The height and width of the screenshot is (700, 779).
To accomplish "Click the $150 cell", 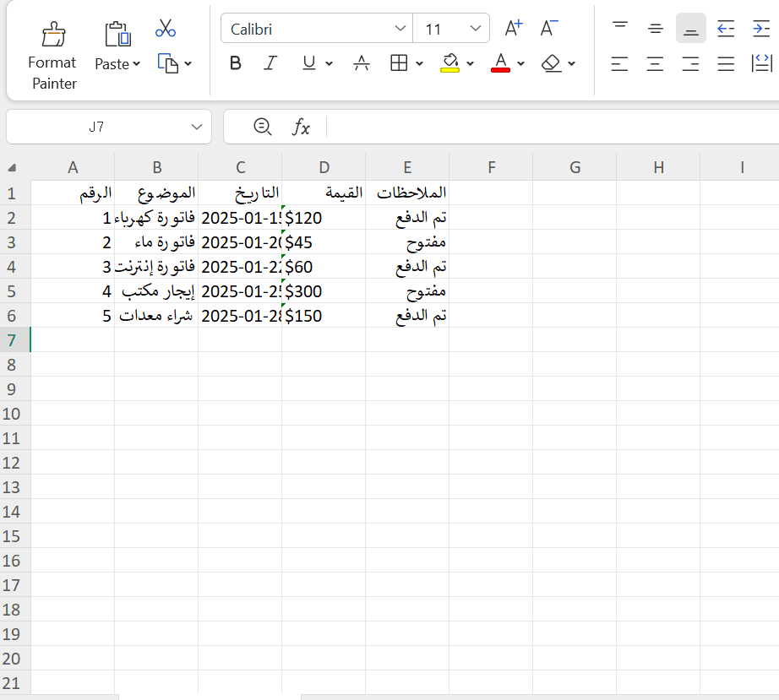I will (x=324, y=316).
